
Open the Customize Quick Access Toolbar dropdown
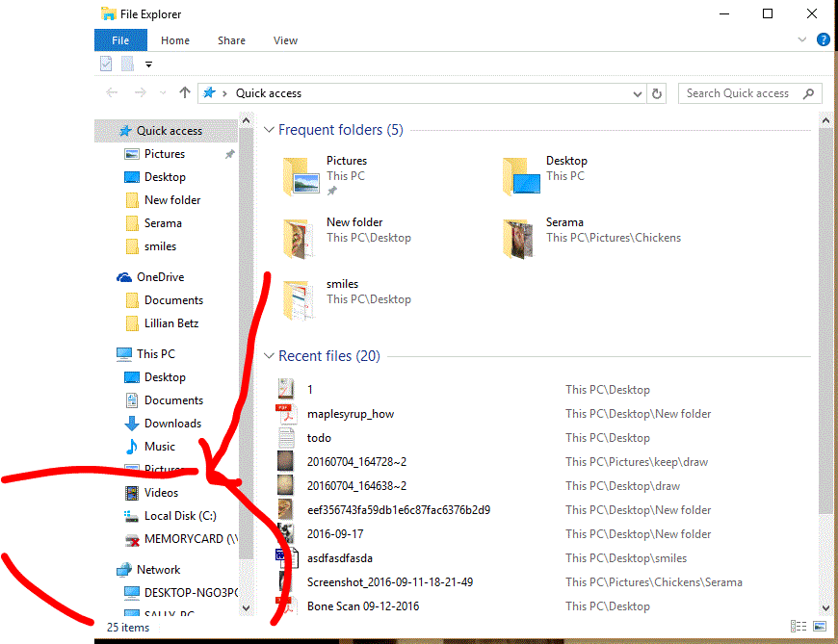[x=148, y=64]
